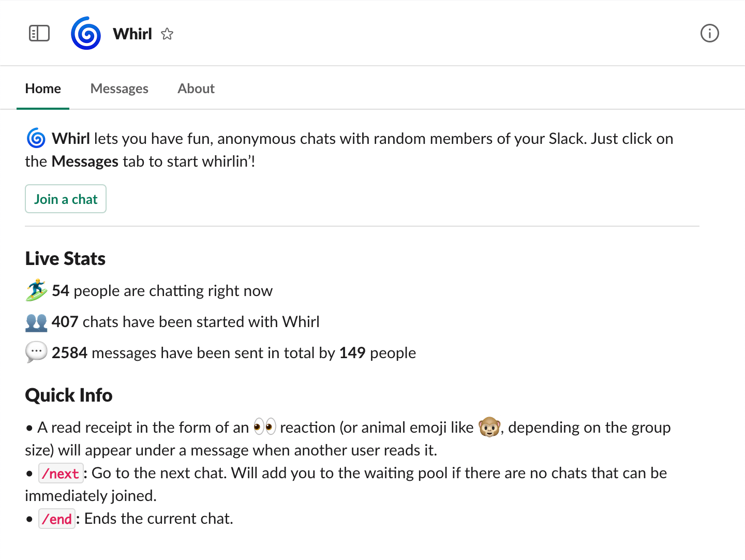
Task: Click the speech bubble emoji
Action: pos(36,352)
